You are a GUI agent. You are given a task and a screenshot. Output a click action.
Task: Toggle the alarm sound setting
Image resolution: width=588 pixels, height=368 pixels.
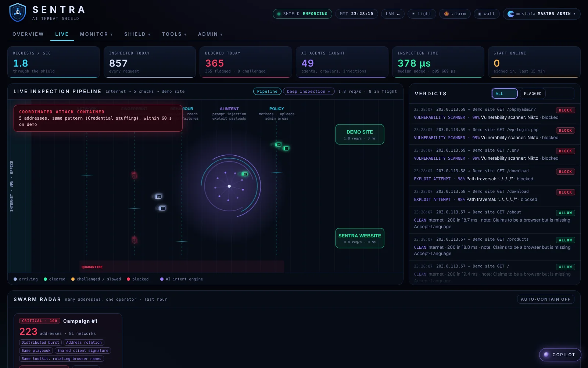click(x=455, y=14)
